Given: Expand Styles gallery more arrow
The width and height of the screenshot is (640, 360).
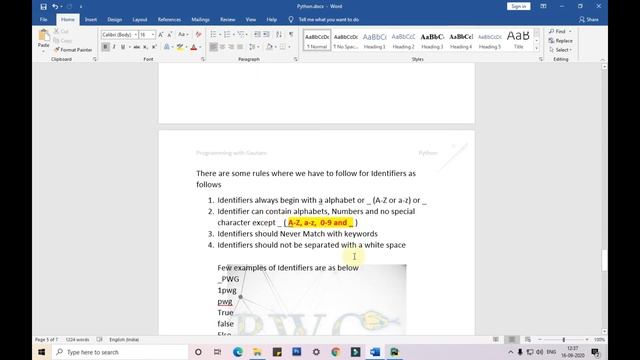Looking at the screenshot, I should coord(537,48).
